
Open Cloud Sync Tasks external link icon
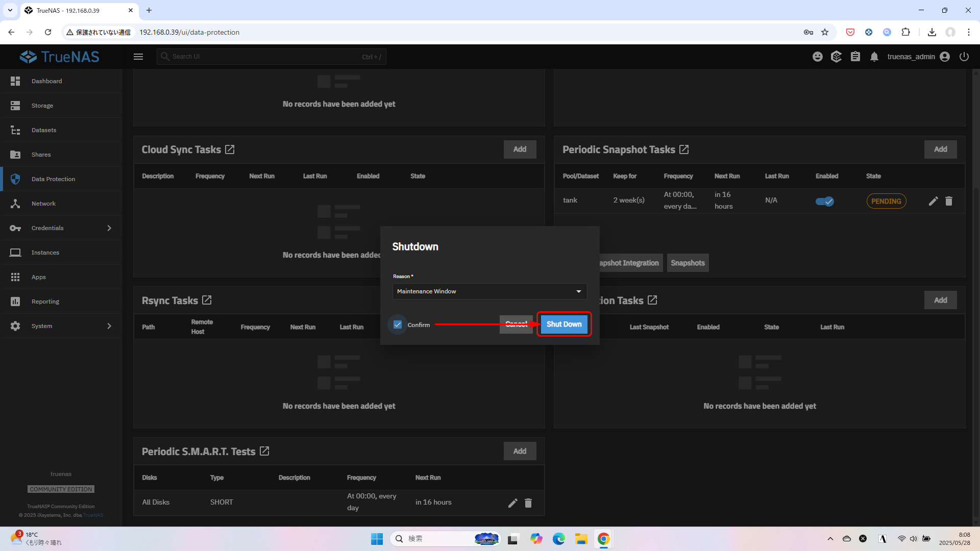[x=230, y=149]
